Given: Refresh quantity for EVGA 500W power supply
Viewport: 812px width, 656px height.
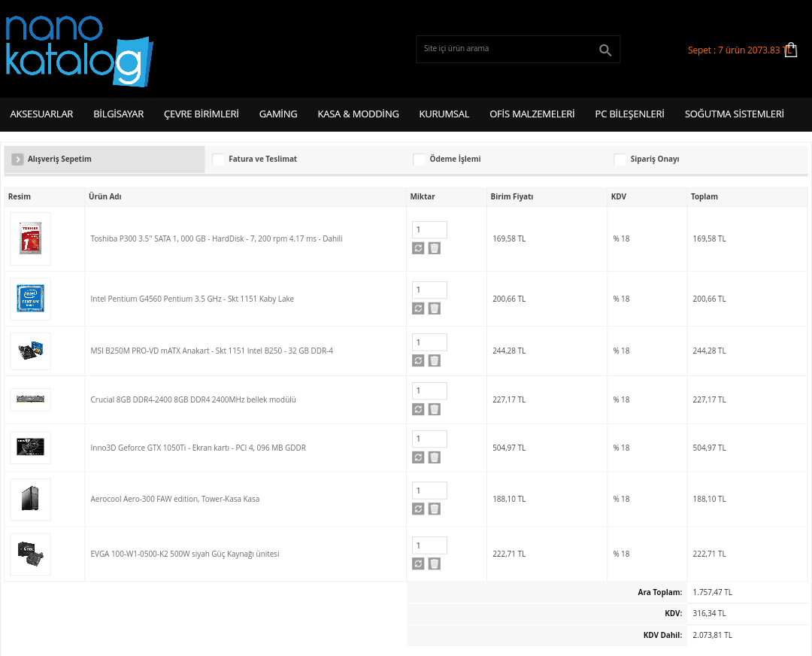Looking at the screenshot, I should (x=418, y=563).
